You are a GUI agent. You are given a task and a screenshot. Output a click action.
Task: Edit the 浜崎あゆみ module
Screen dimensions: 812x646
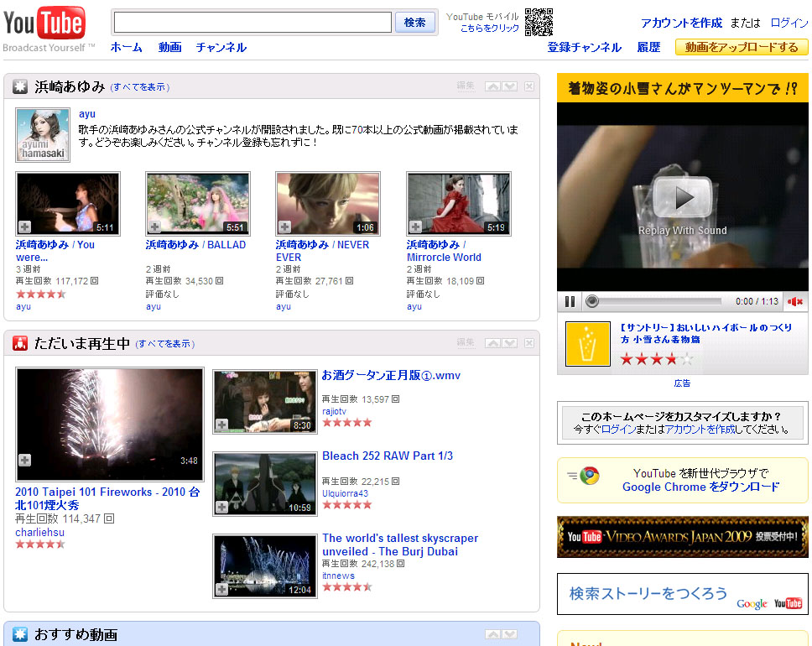(x=465, y=86)
